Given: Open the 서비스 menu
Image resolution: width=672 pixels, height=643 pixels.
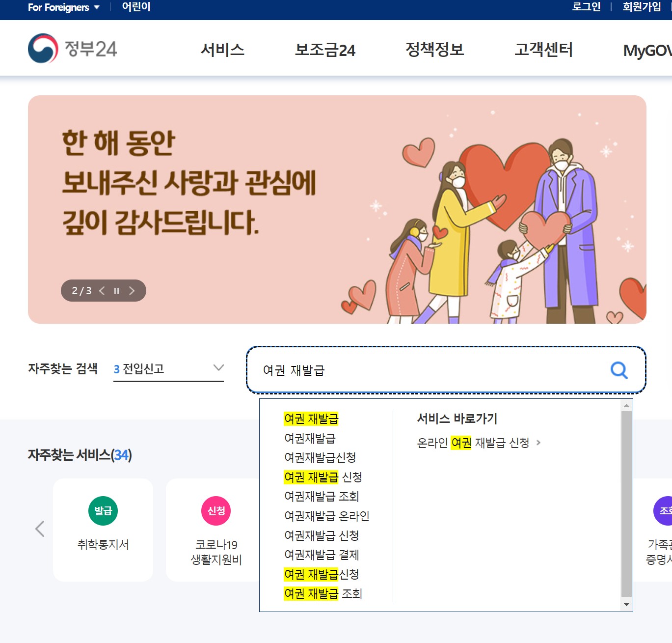Looking at the screenshot, I should click(222, 50).
